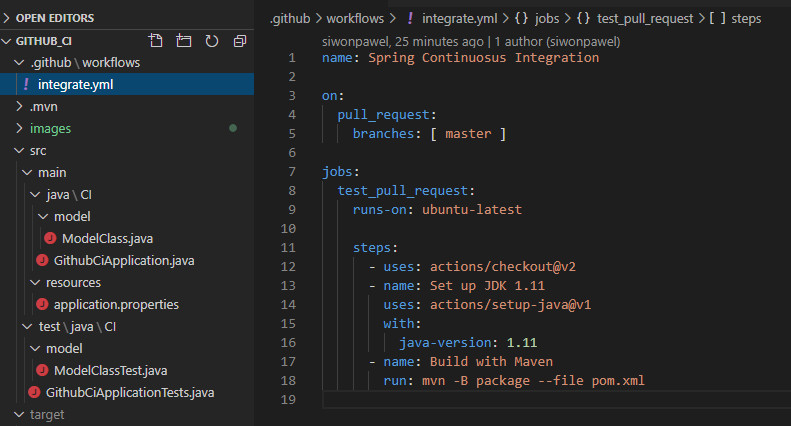This screenshot has height=426, width=791.
Task: Collapse the resources folder
Action: click(x=35, y=282)
